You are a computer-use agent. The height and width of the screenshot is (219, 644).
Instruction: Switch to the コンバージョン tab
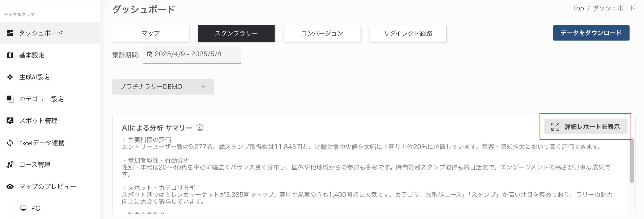[x=322, y=33]
